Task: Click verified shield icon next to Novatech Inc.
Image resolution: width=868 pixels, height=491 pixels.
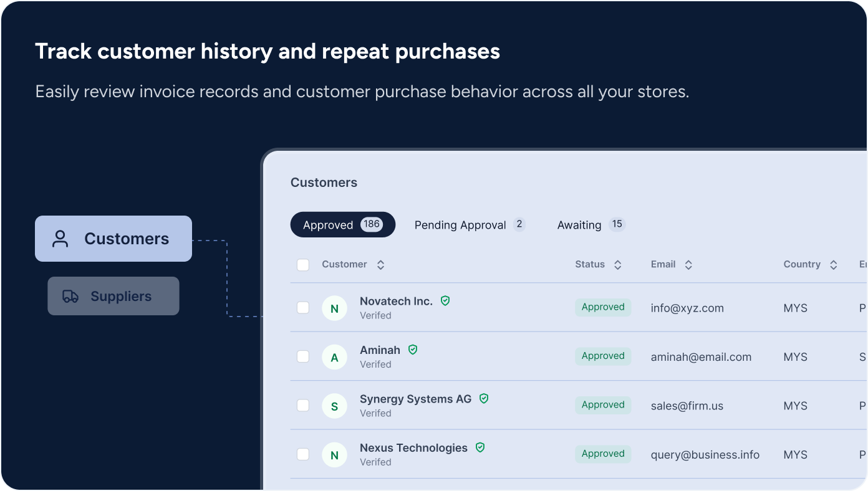Action: [445, 301]
